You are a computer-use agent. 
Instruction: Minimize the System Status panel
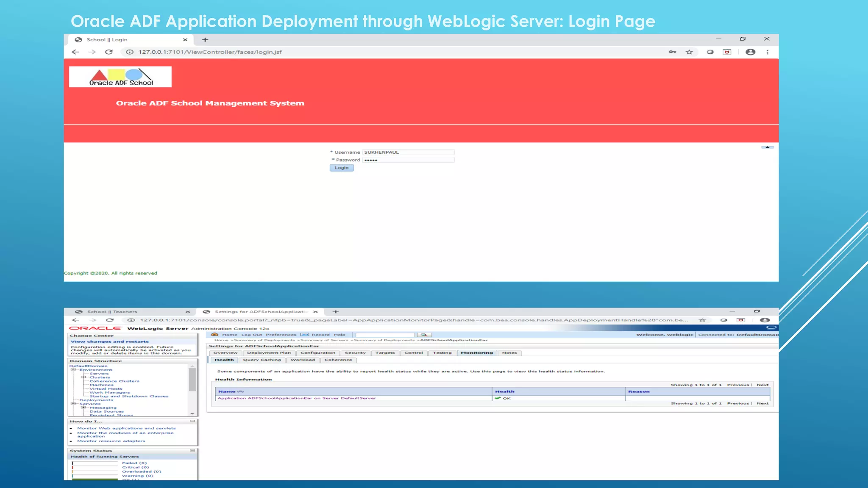[192, 451]
